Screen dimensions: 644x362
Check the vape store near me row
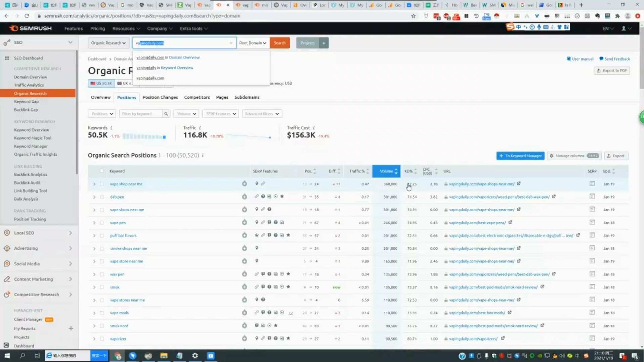point(102,261)
